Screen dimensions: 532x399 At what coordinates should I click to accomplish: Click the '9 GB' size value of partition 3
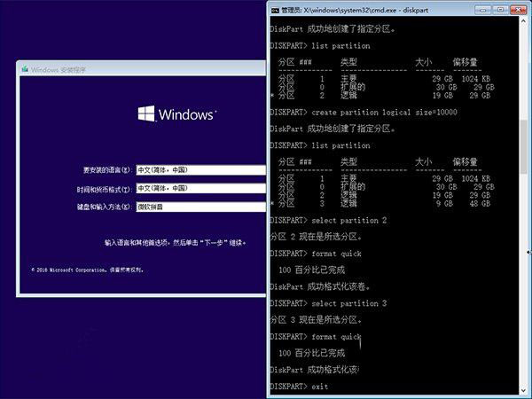444,204
